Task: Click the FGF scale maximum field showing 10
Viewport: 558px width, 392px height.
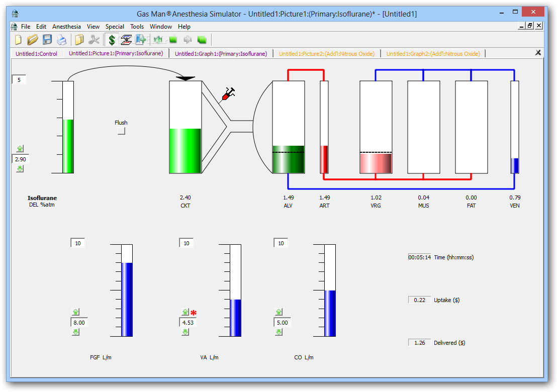Action: (x=77, y=243)
